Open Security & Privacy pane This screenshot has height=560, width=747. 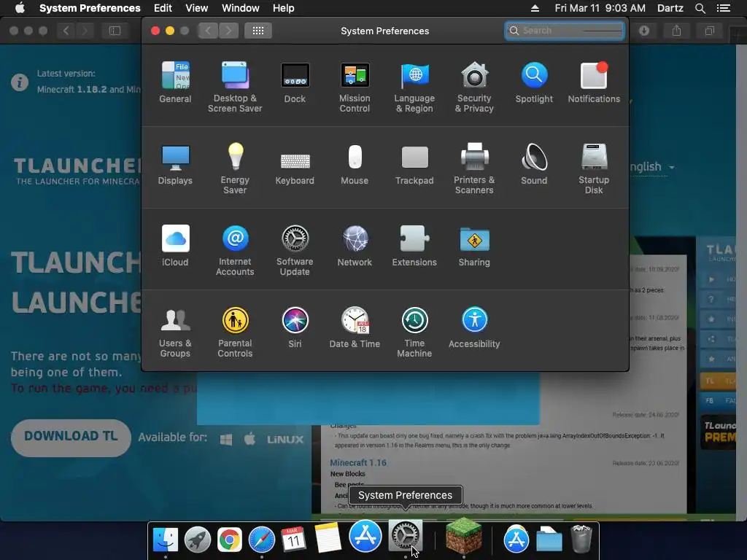tap(474, 87)
